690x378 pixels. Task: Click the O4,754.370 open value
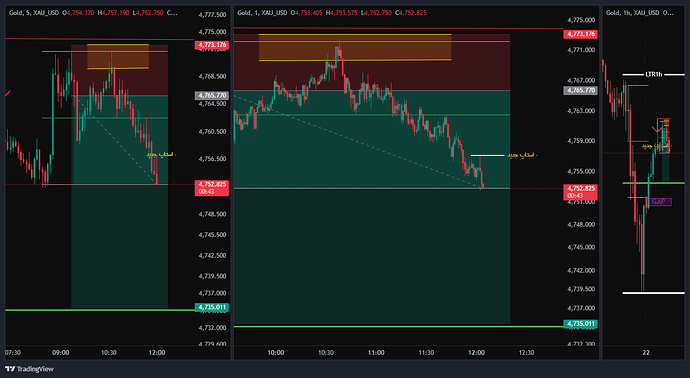tap(78, 13)
